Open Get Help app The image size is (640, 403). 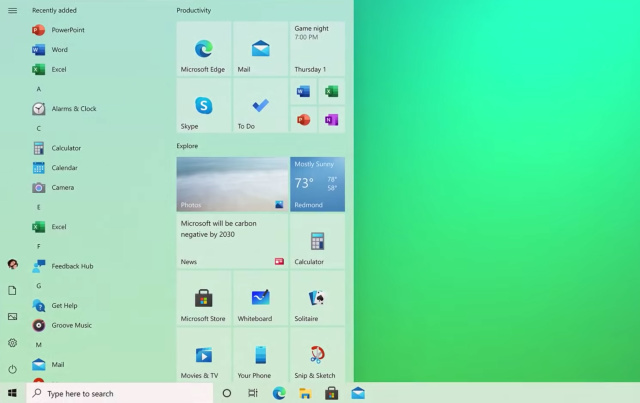coord(55,305)
